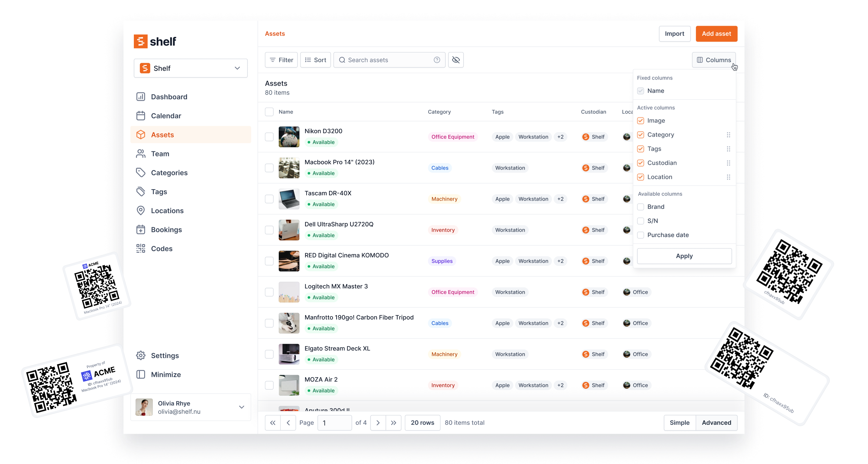Viewport: 868px width, 464px height.
Task: Open Codes from the sidebar QR icon
Action: click(x=141, y=248)
